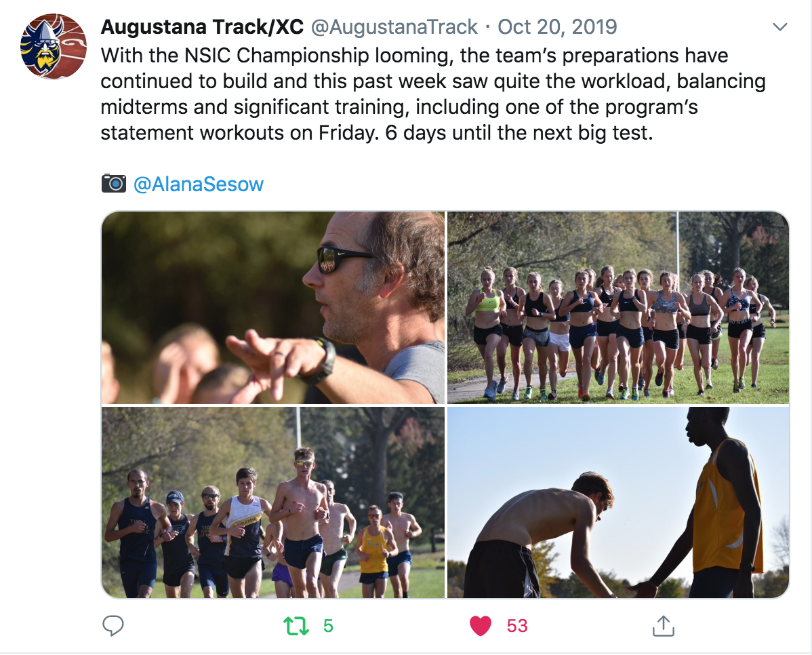Click the camera emoji before @AlanaSesow

click(114, 184)
